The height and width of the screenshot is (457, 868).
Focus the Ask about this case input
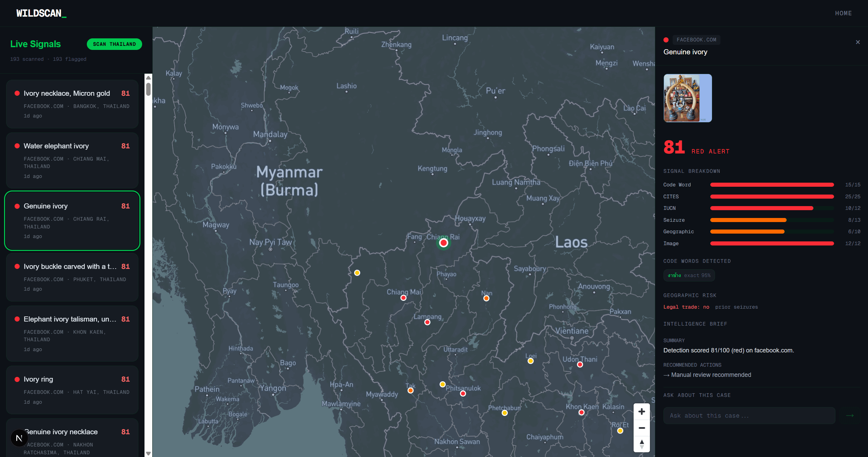(749, 416)
